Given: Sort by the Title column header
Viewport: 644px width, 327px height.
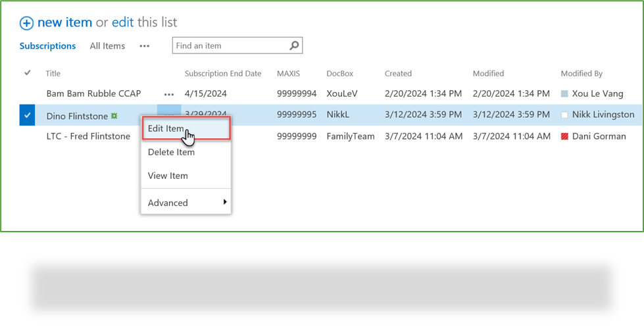Looking at the screenshot, I should tap(53, 74).
